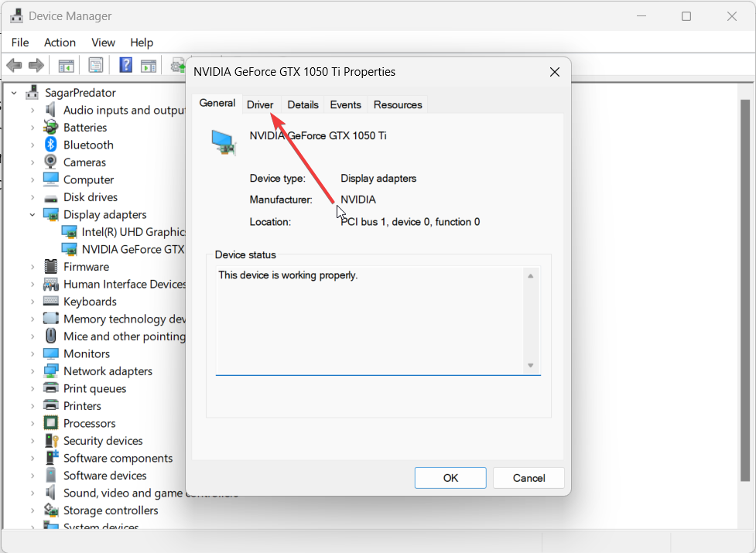Viewport: 756px width, 553px height.
Task: Click the Forward arrow toolbar icon
Action: [x=36, y=65]
